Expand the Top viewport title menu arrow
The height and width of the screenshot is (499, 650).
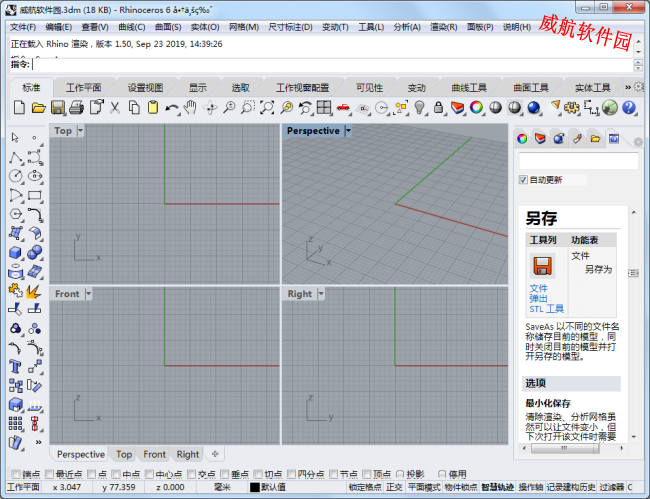80,131
